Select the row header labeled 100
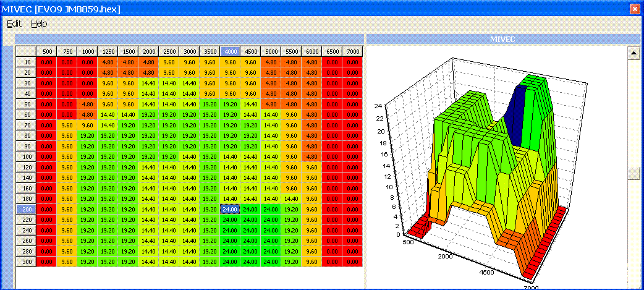Viewport: 644px width, 290px height. pos(27,156)
